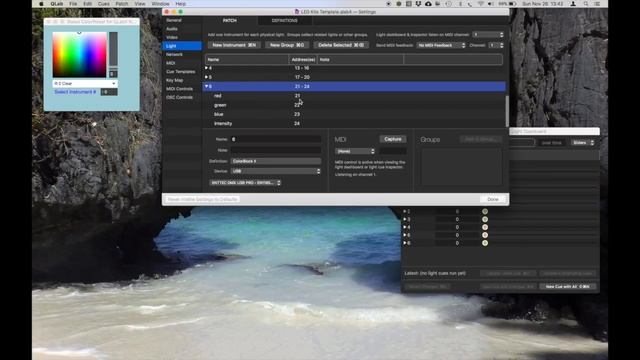Select the intensity parameter row
640x360 pixels.
(x=354, y=123)
